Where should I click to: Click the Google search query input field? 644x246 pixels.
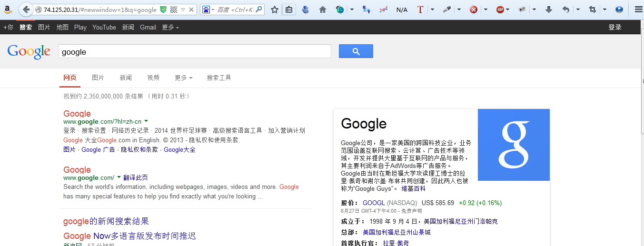pos(194,51)
